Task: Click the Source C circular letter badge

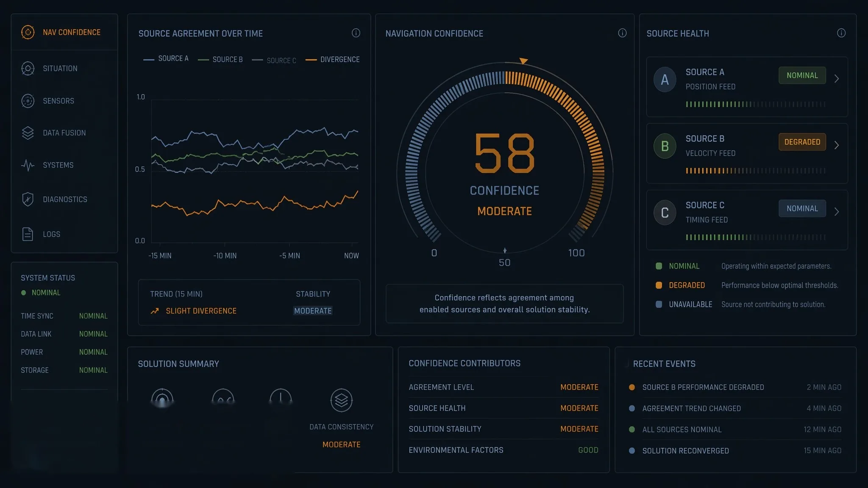Action: (x=665, y=213)
